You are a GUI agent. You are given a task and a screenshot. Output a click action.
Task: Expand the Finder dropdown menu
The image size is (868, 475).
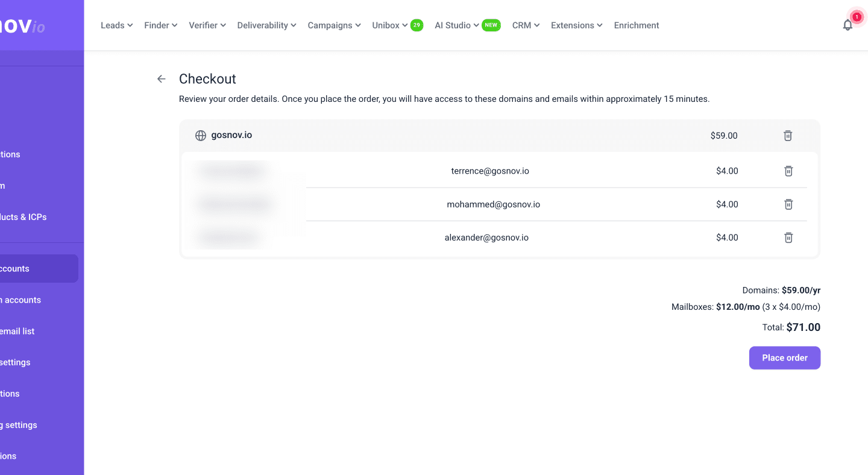pyautogui.click(x=160, y=25)
